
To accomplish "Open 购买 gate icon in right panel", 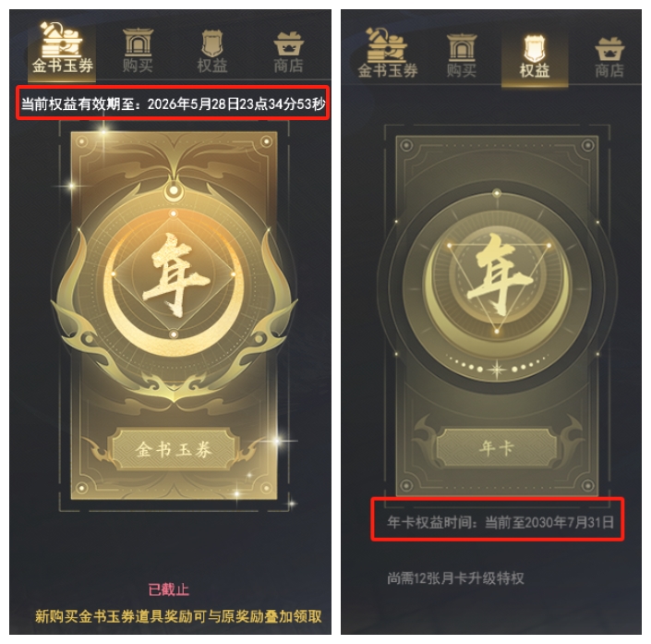I will pos(462,47).
